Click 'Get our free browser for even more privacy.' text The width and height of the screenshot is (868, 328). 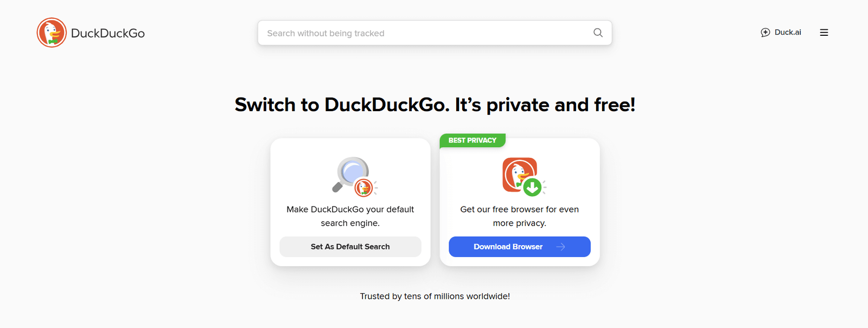tap(520, 216)
